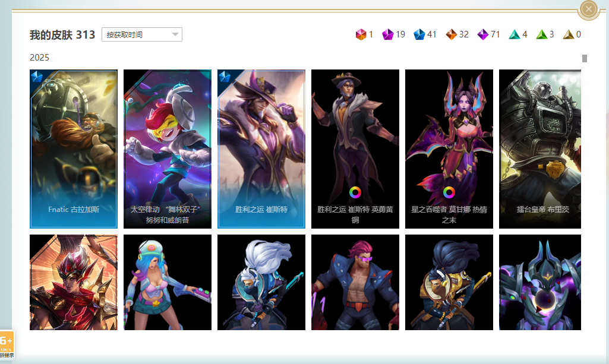The image size is (609, 364).
Task: Click the green pyramid icon with count 3
Action: 541,34
